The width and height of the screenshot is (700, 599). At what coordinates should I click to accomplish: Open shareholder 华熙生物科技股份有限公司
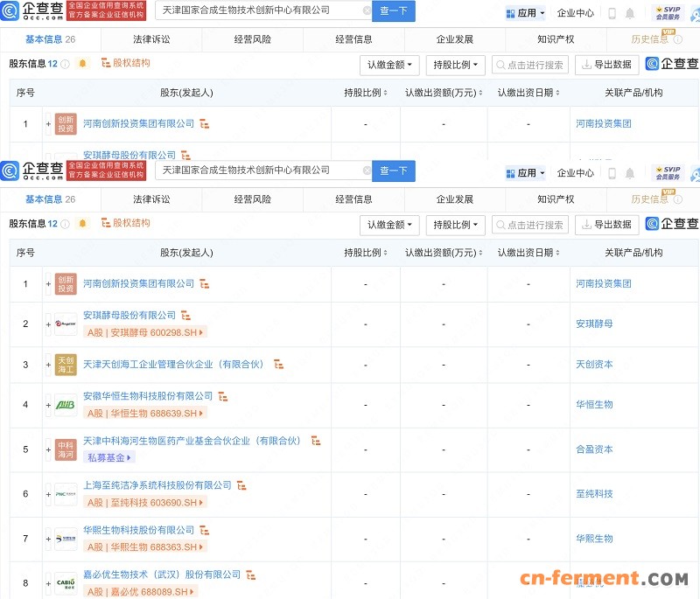pos(138,530)
